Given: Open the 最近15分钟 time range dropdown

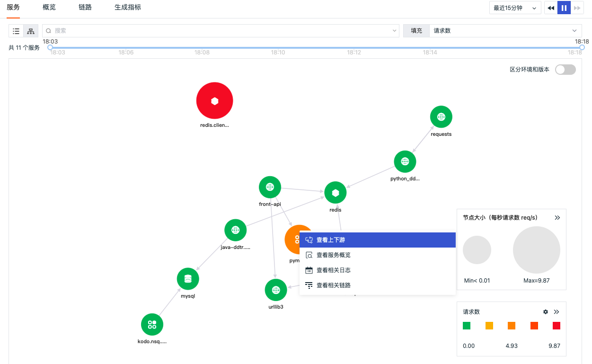Looking at the screenshot, I should (x=515, y=8).
